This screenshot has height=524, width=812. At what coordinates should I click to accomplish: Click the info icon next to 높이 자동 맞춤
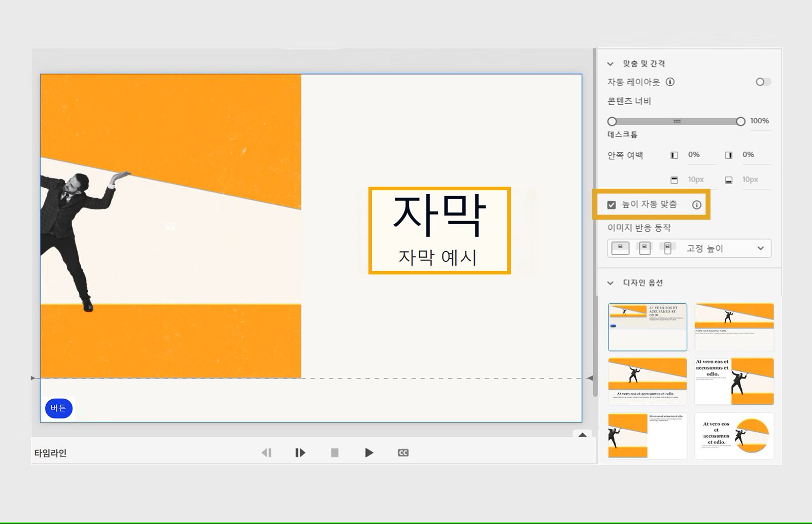697,205
